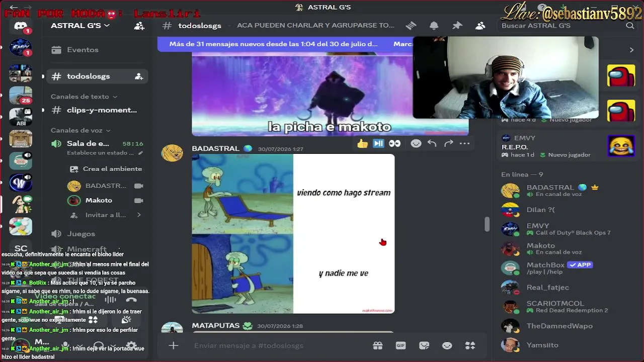
Task: Collapse the Canales de voz category
Action: coord(80,130)
